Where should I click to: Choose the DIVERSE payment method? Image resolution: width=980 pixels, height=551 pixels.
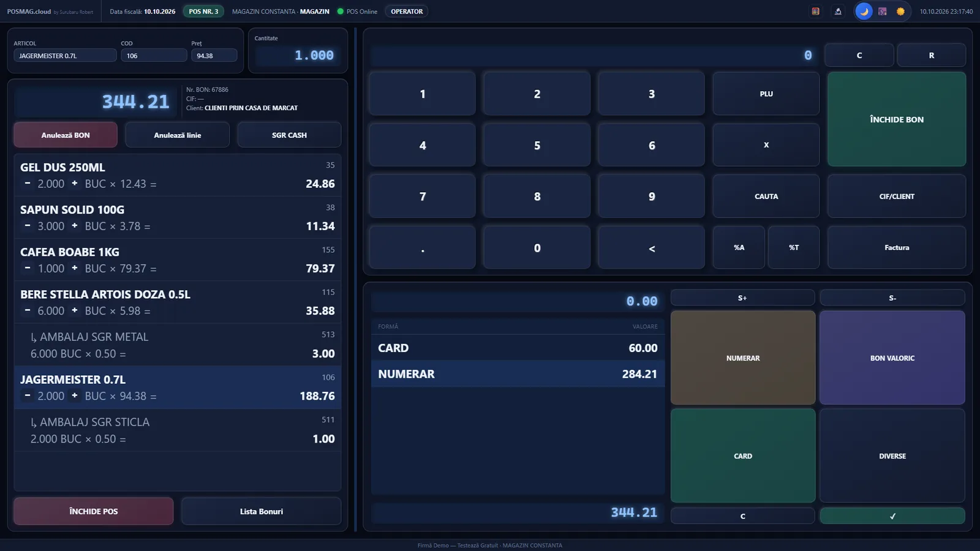(892, 456)
